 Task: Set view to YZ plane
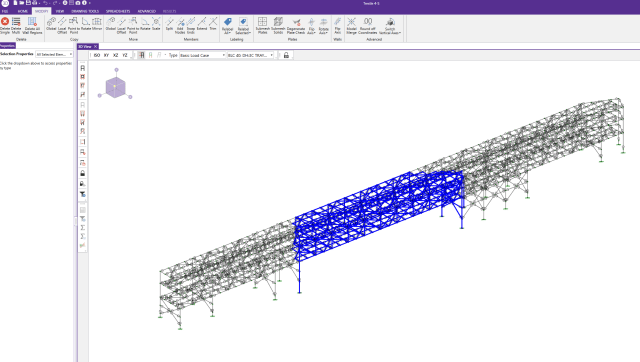click(125, 55)
